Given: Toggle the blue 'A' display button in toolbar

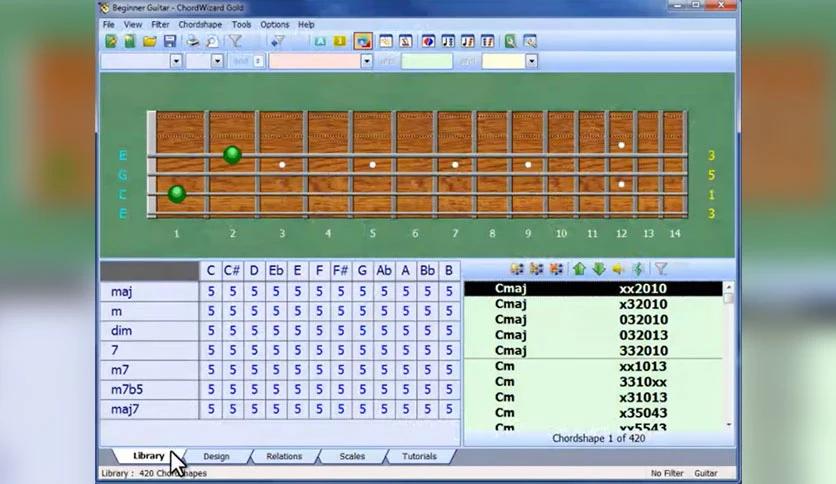Looking at the screenshot, I should point(320,41).
